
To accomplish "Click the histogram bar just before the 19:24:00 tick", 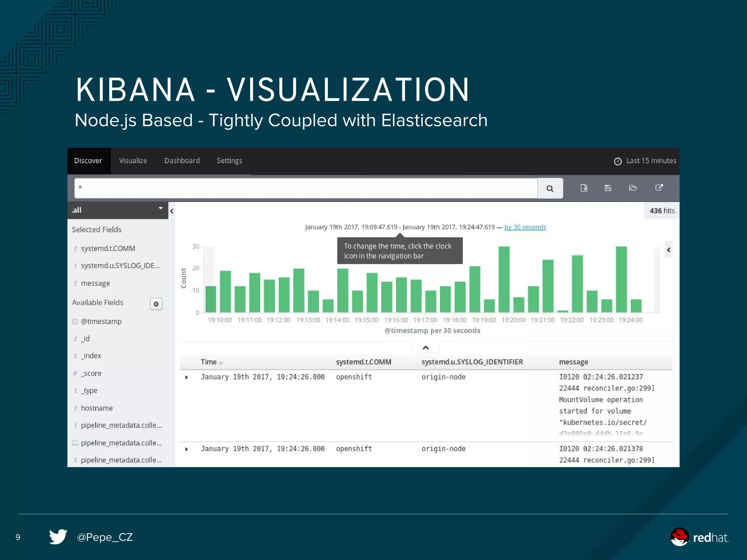I will 621,279.
